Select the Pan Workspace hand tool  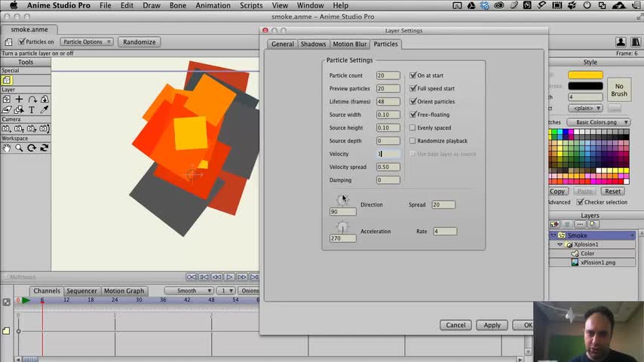pos(7,148)
